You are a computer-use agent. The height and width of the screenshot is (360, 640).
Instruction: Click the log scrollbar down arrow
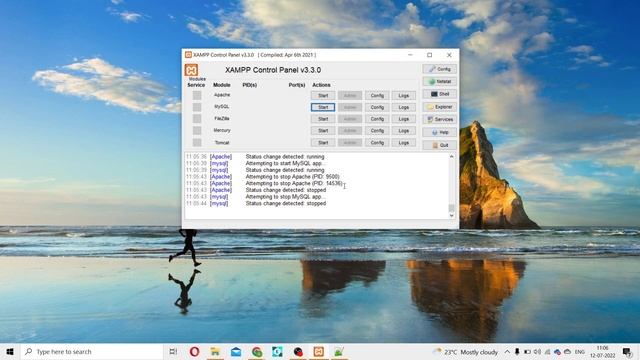tap(451, 216)
